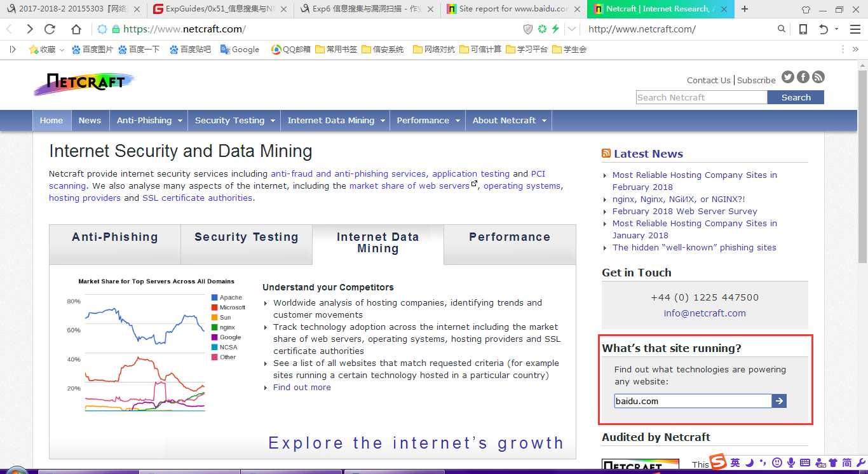Screen dimensions: 868x474
Task: Open the 百度一下 bookmark
Action: click(139, 49)
